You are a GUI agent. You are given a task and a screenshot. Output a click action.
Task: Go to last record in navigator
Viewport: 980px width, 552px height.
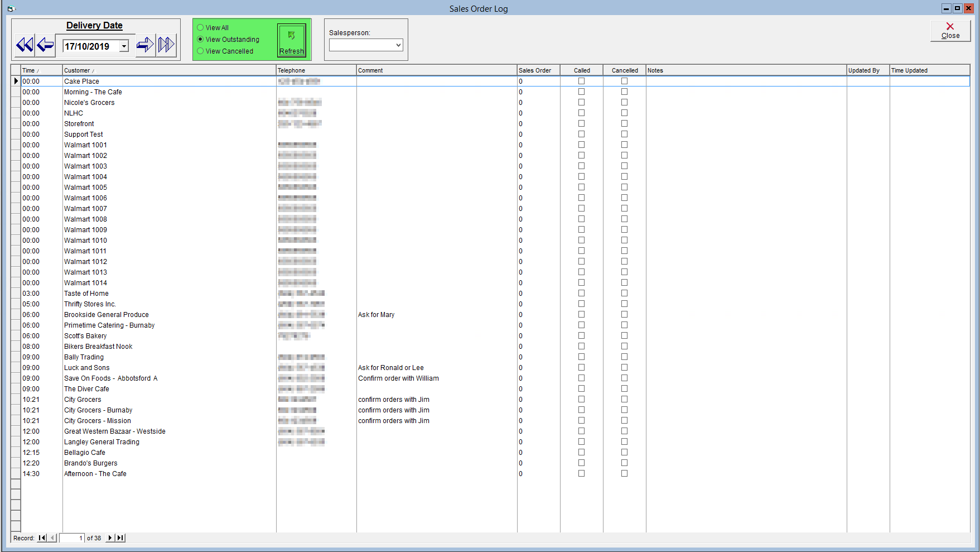(x=120, y=538)
